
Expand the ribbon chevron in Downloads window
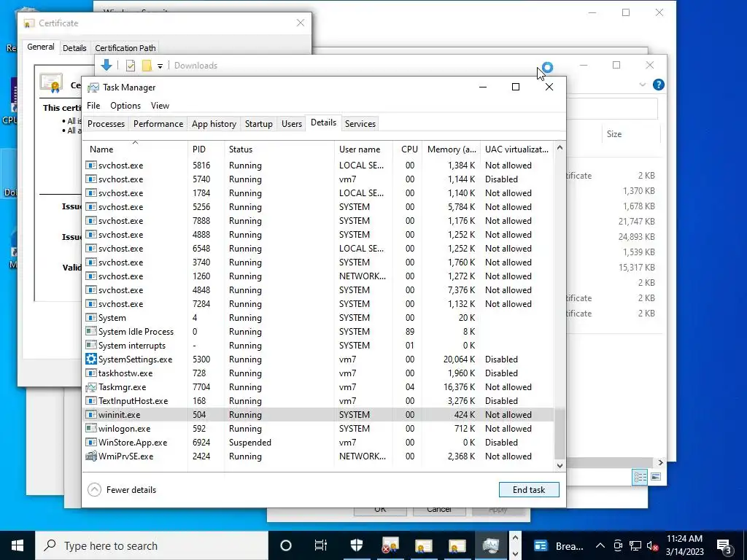(642, 85)
